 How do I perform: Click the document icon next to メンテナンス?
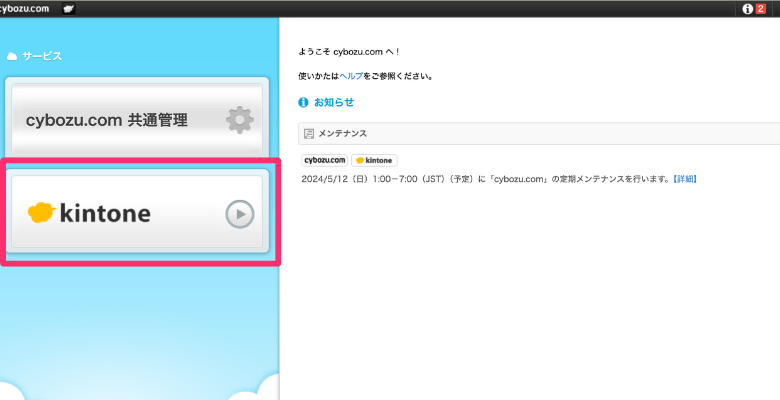(x=309, y=133)
